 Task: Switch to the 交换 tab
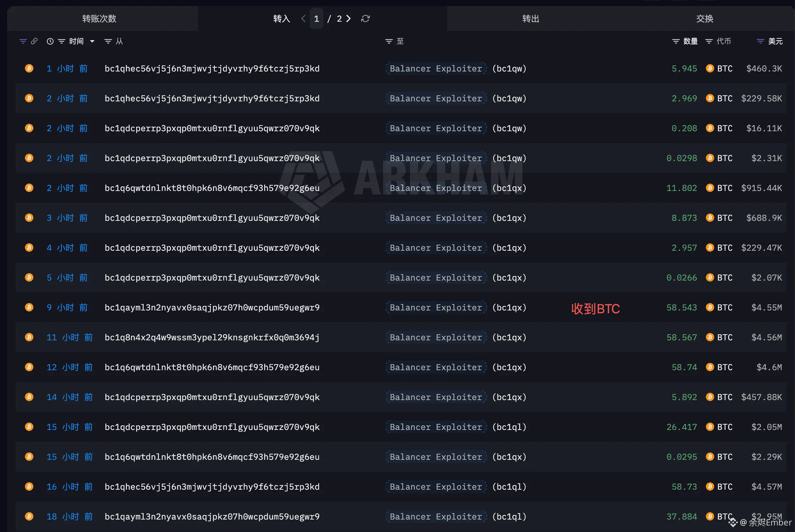pos(704,18)
